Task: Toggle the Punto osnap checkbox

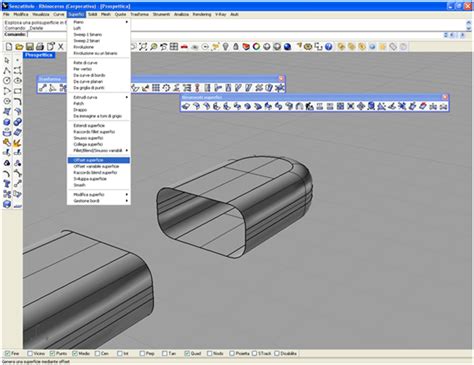Action: pyautogui.click(x=52, y=353)
